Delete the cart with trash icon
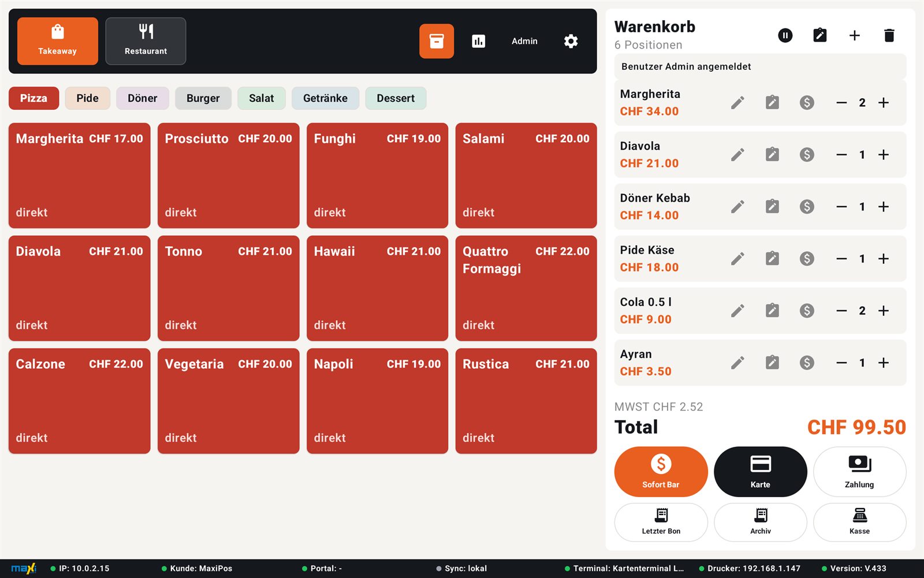 pos(889,35)
